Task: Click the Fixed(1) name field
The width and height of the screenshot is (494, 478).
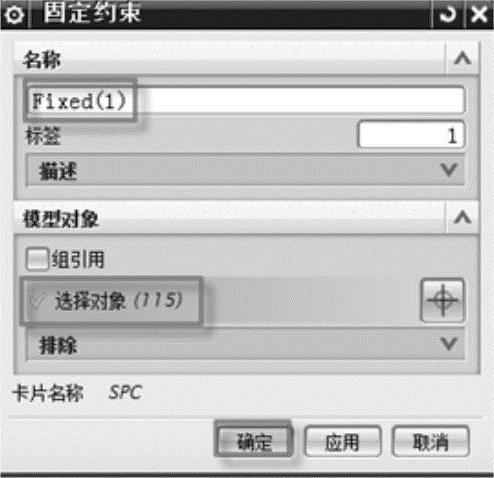Action: pyautogui.click(x=246, y=100)
